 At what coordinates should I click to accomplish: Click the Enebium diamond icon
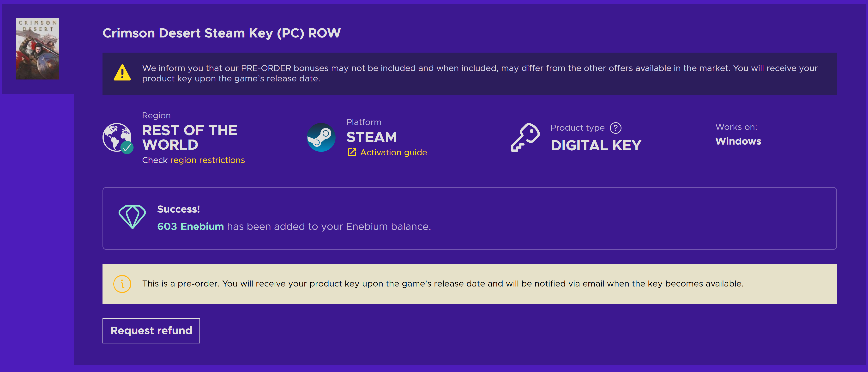coord(132,217)
